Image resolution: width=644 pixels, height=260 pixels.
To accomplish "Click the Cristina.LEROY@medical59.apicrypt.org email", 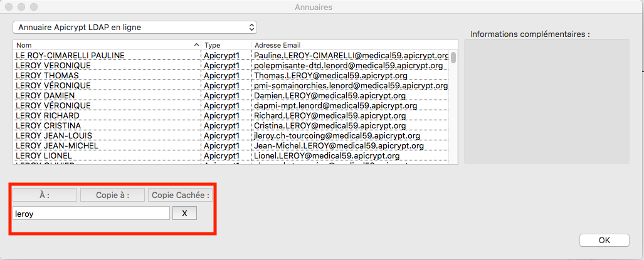I will point(330,125).
